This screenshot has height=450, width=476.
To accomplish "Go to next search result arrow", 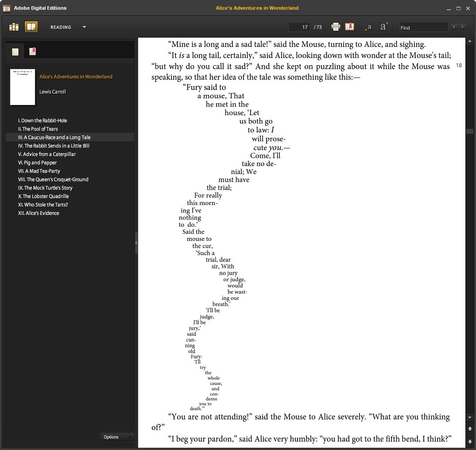I will tap(462, 27).
